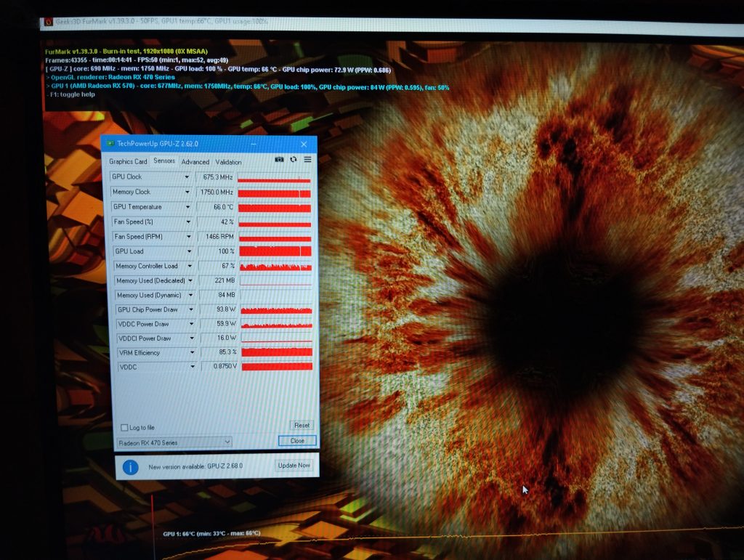Viewport: 744px width, 560px height.
Task: Click the GPU-Z screenshot camera icon
Action: (279, 160)
